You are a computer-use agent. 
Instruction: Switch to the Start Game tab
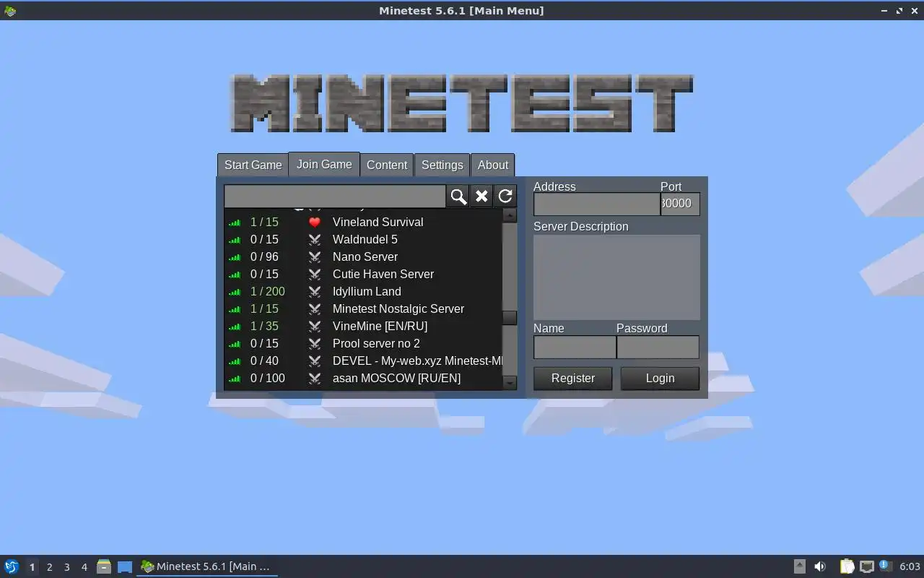(253, 165)
